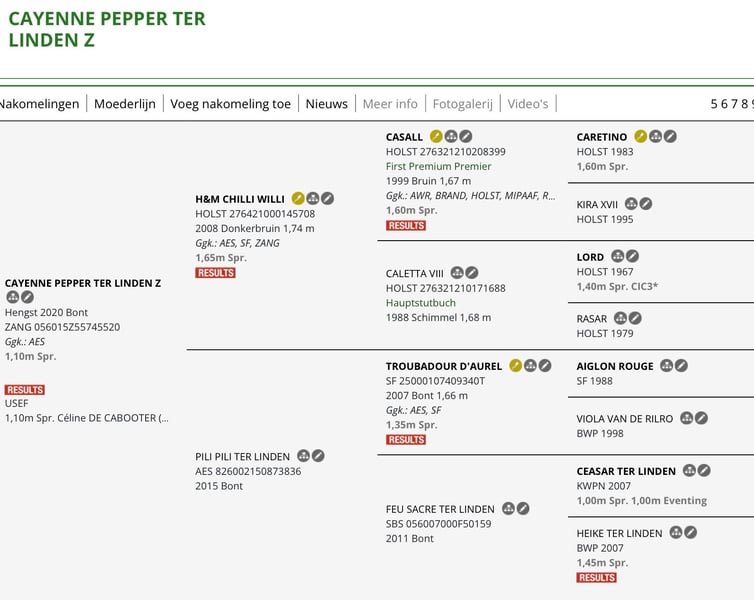Open the pedigree icon next to KIRA XVII
This screenshot has width=754, height=600.
(x=631, y=204)
